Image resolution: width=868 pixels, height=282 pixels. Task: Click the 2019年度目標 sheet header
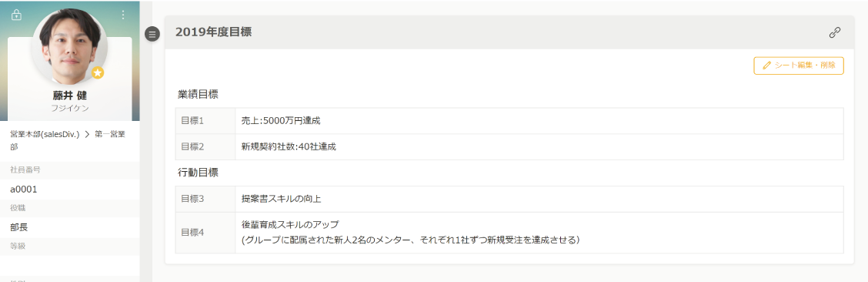(214, 32)
